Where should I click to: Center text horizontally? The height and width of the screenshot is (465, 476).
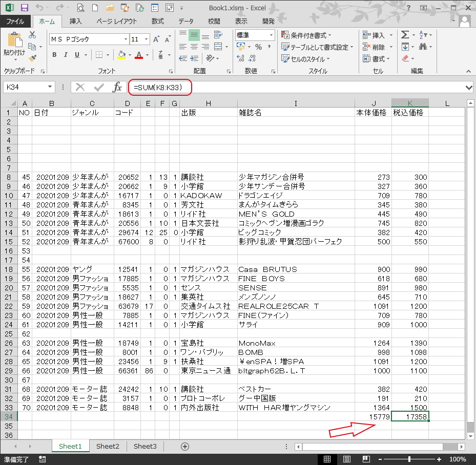coord(194,47)
